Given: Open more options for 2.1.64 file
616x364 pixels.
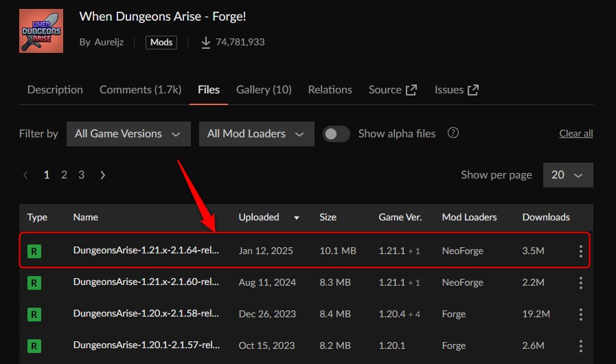Looking at the screenshot, I should point(581,251).
